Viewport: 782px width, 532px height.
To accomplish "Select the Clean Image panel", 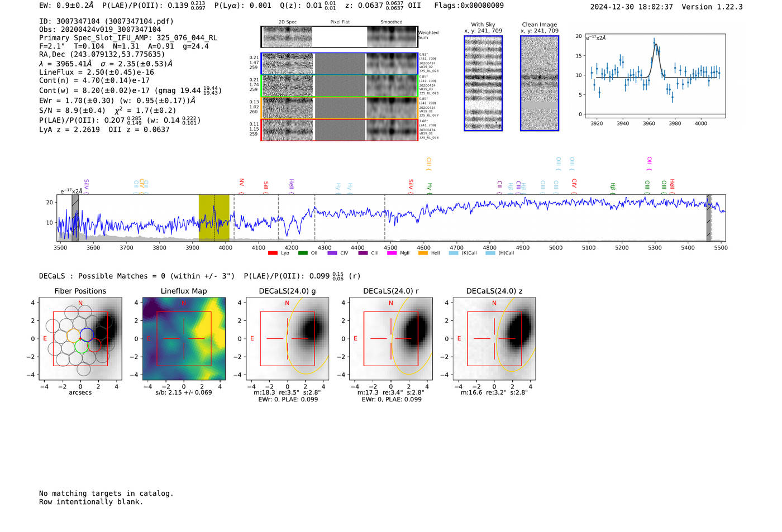I will click(540, 83).
